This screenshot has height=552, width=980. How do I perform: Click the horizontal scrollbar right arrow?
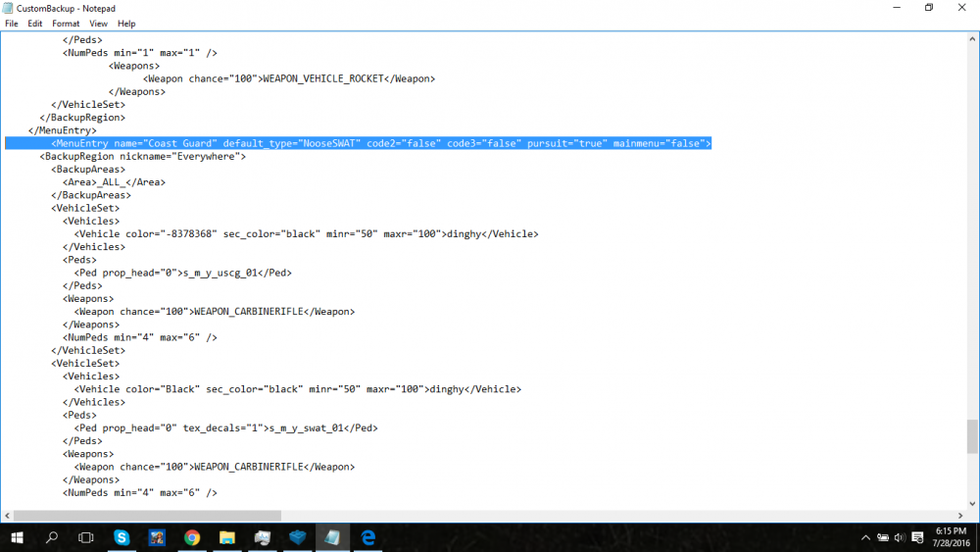(x=960, y=516)
